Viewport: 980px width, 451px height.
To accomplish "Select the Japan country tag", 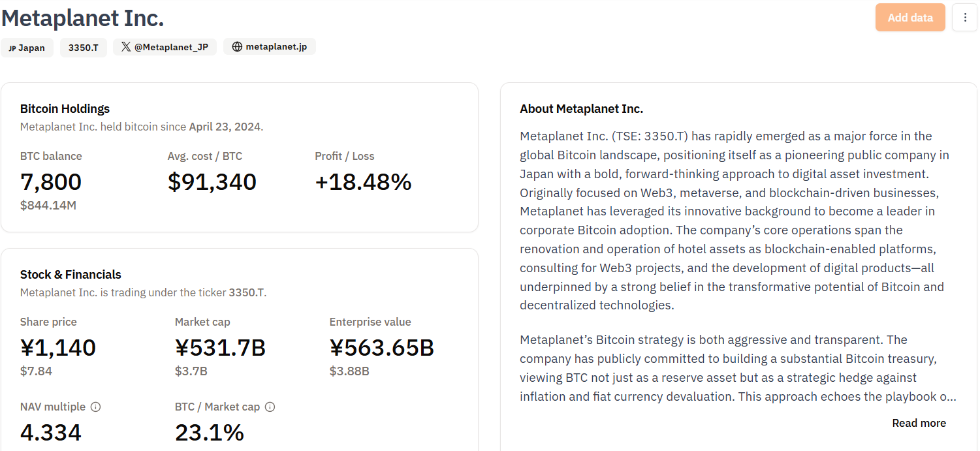I will 27,48.
